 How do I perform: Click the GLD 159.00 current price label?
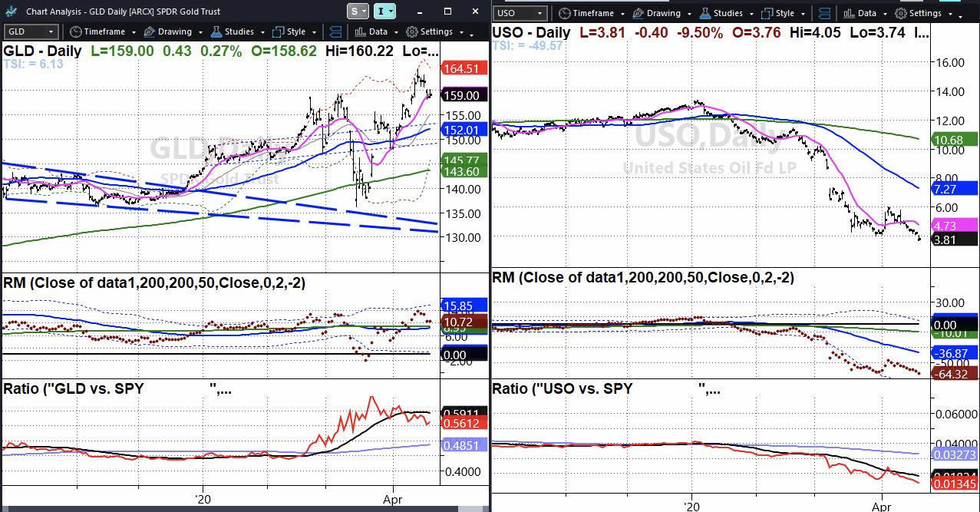pyautogui.click(x=464, y=96)
